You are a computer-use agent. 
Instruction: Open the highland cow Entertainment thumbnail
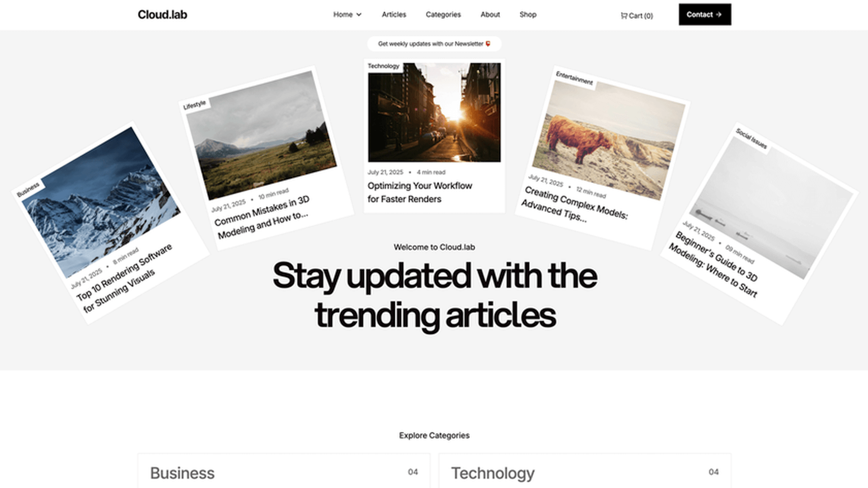pos(609,140)
